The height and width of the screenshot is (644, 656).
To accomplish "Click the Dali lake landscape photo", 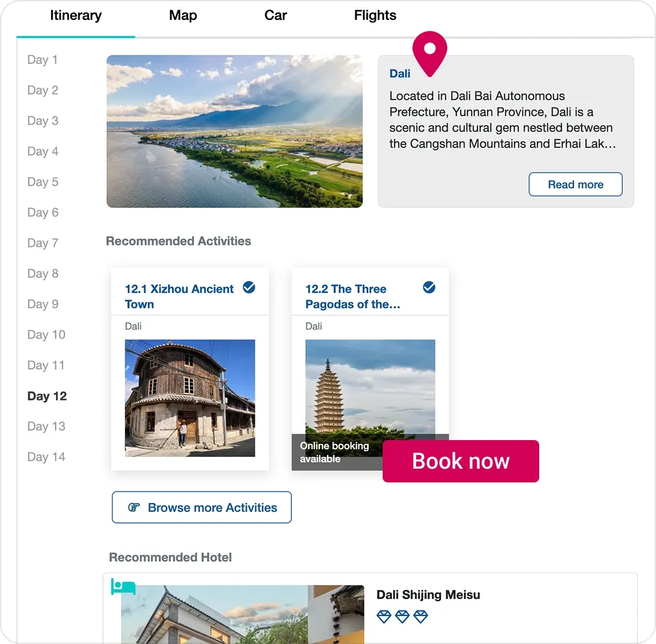I will 234,131.
